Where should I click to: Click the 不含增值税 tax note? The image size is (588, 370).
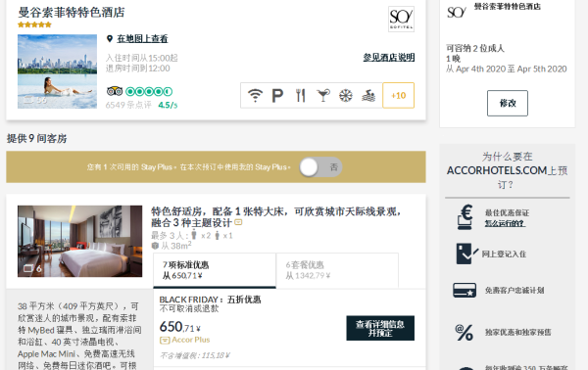pos(195,355)
